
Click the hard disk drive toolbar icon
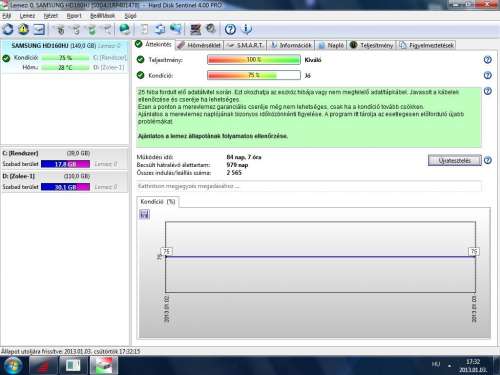39,29
